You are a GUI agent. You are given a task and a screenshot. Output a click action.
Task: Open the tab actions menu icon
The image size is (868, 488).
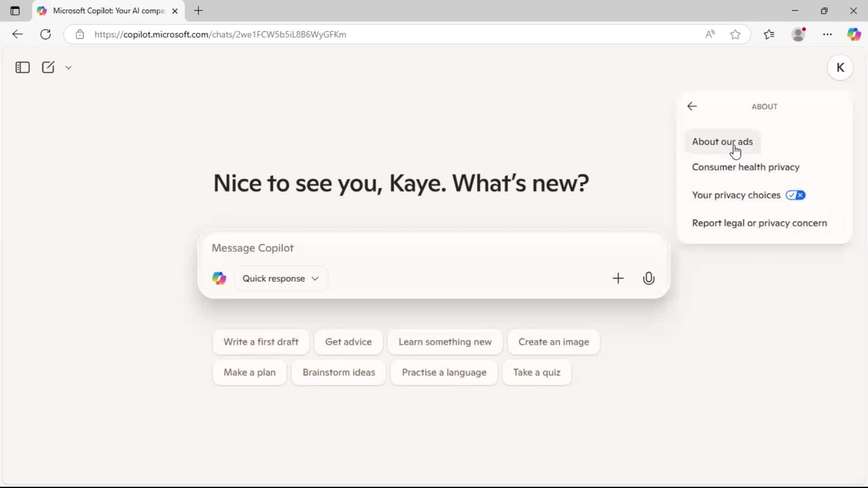15,11
